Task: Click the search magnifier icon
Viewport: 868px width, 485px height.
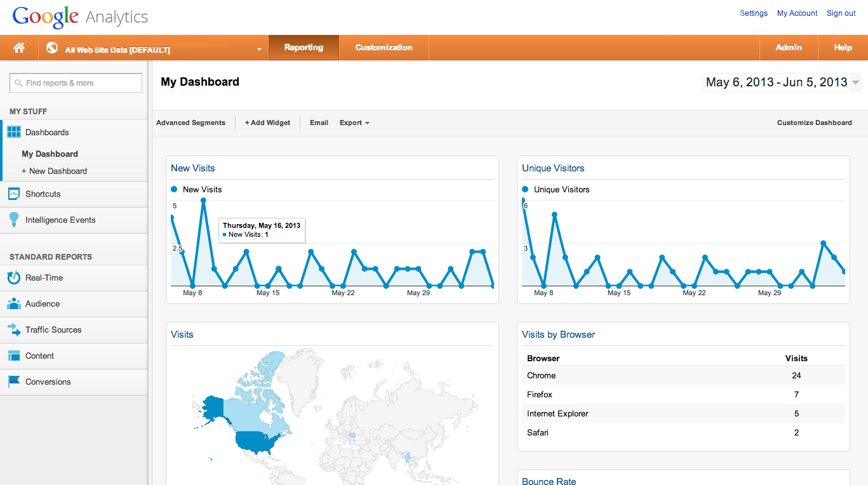Action: tap(18, 83)
